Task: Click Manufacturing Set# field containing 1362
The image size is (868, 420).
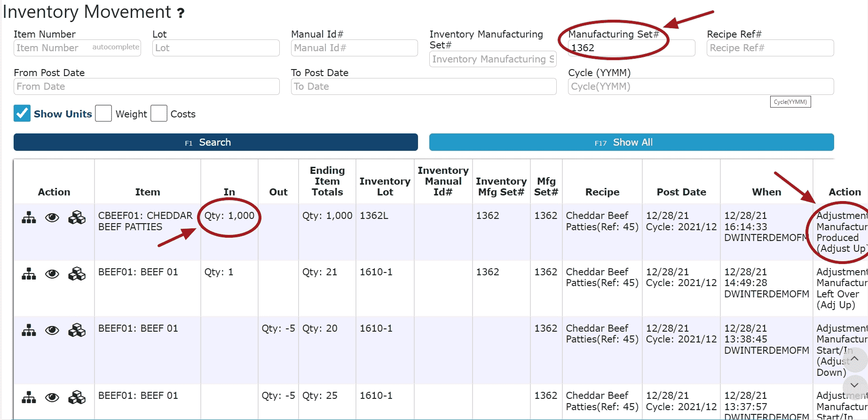Action: pos(631,48)
